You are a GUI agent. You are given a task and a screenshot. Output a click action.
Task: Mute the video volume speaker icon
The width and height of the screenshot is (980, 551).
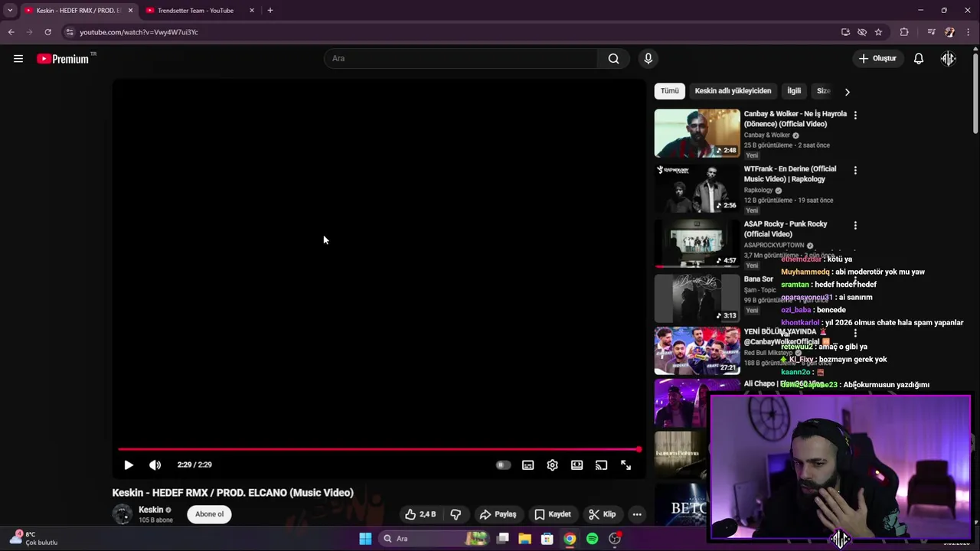tap(155, 465)
